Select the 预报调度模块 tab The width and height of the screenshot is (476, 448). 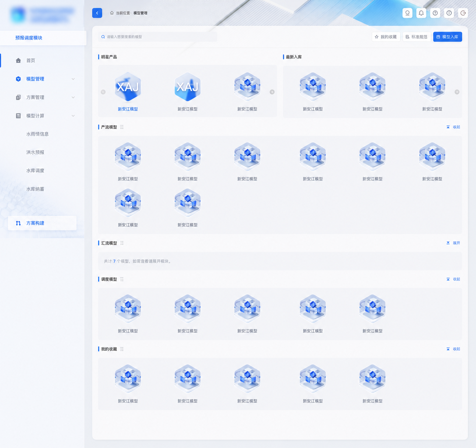click(43, 38)
